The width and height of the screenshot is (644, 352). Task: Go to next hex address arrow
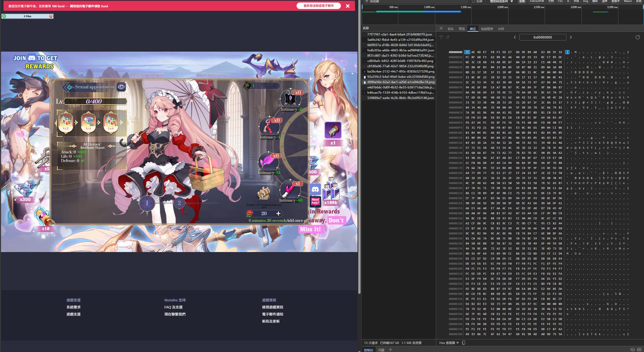coord(571,37)
